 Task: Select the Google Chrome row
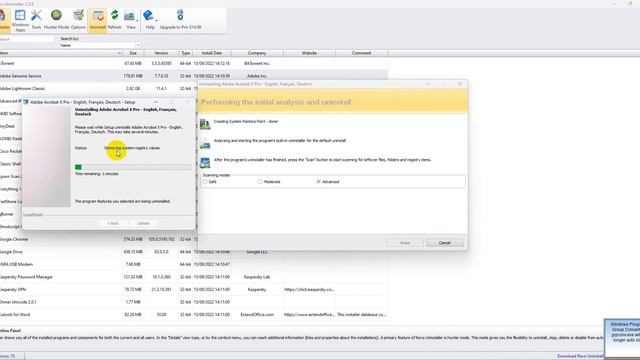[99, 239]
